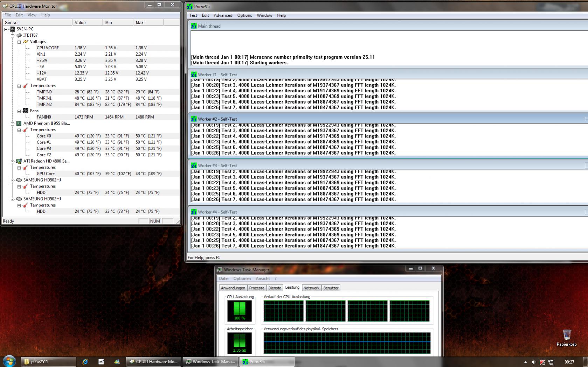Click the SVEN-PC computer icon in the sensor tree
This screenshot has width=588, height=367.
(12, 29)
